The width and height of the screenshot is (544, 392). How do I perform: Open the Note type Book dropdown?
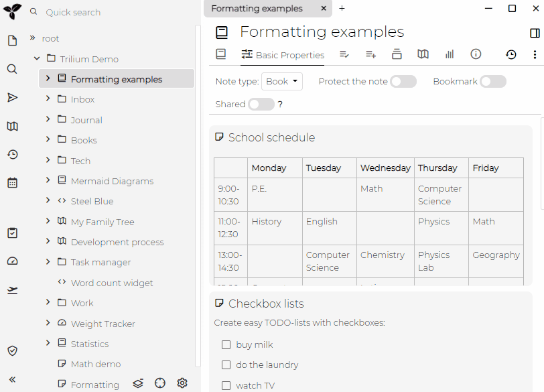point(281,82)
